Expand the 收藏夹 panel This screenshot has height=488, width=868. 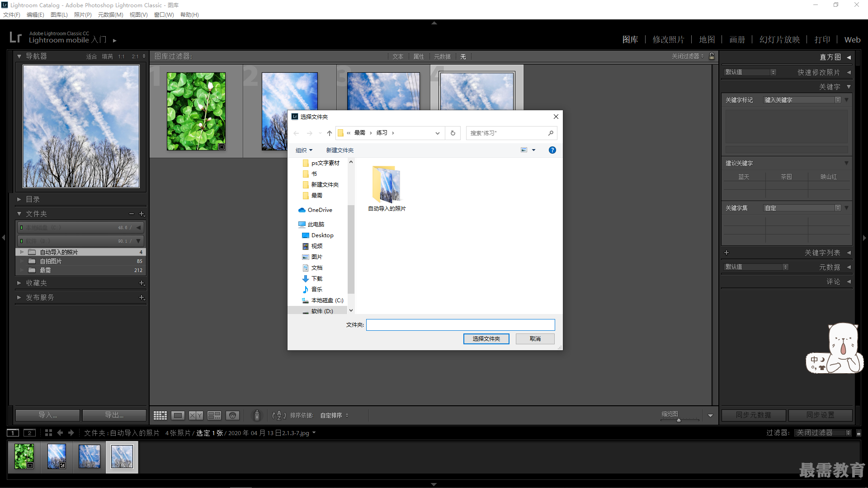pos(19,283)
